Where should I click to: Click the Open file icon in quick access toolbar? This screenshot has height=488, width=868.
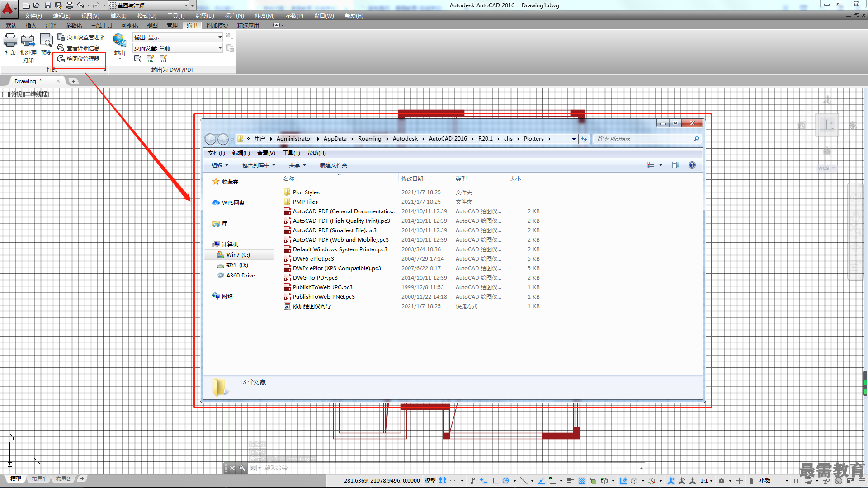pos(37,5)
